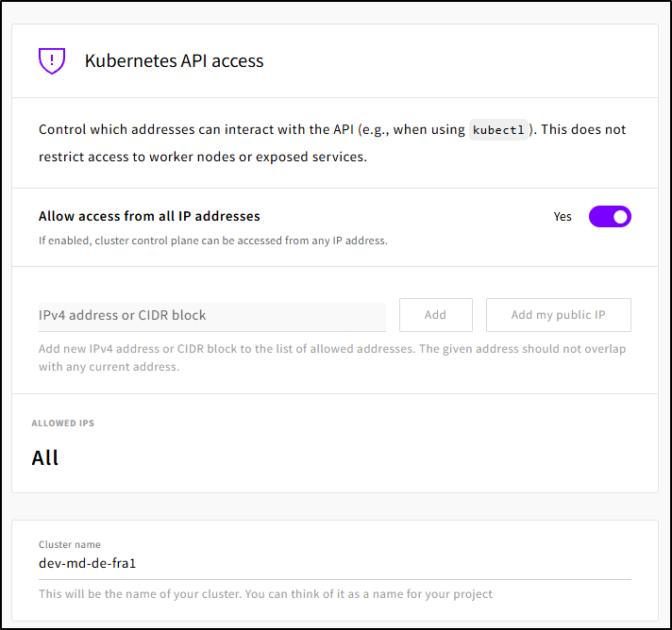
Task: Focus the IPv4 address or CIDR block field
Action: point(211,315)
